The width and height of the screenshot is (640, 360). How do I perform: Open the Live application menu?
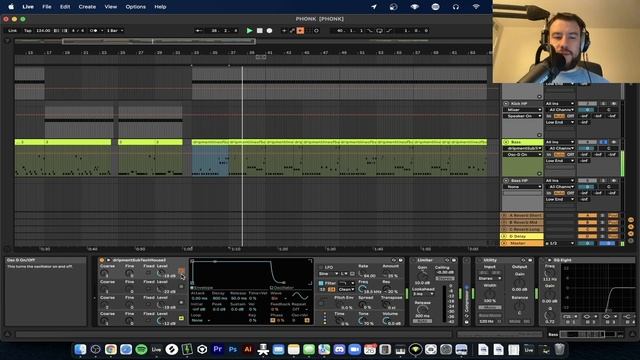coord(28,7)
